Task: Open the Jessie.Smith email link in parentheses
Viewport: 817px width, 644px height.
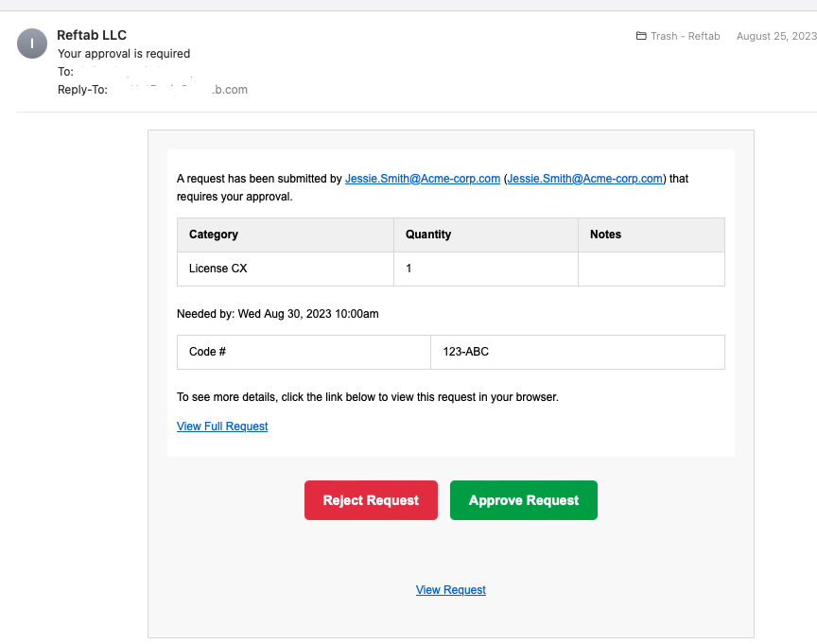Action: click(x=585, y=178)
